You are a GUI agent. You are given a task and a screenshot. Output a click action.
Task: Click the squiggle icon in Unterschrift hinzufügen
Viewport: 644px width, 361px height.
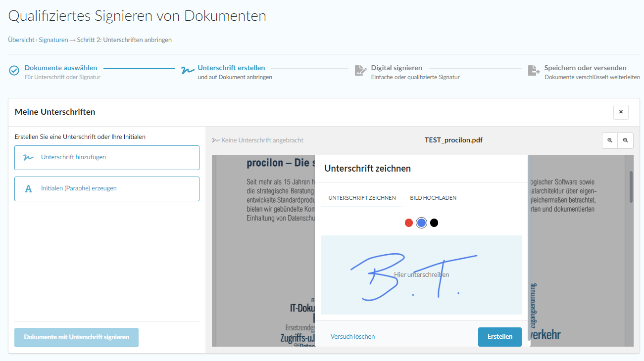point(29,158)
